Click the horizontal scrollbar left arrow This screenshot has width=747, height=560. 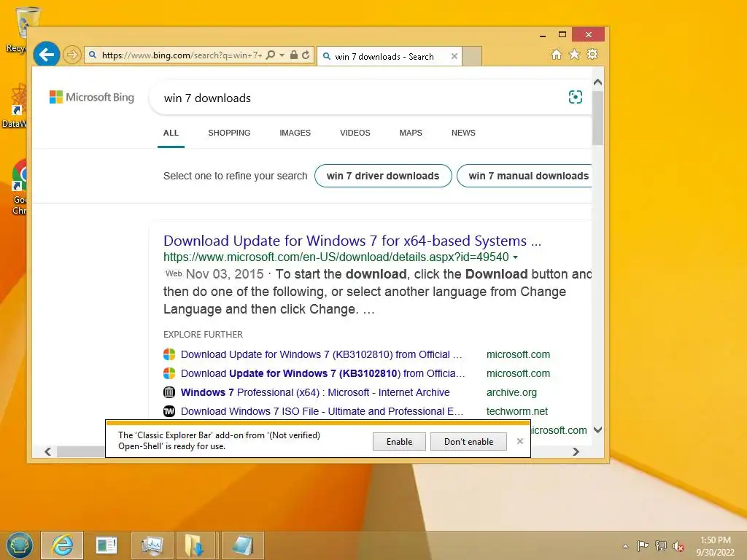(47, 451)
